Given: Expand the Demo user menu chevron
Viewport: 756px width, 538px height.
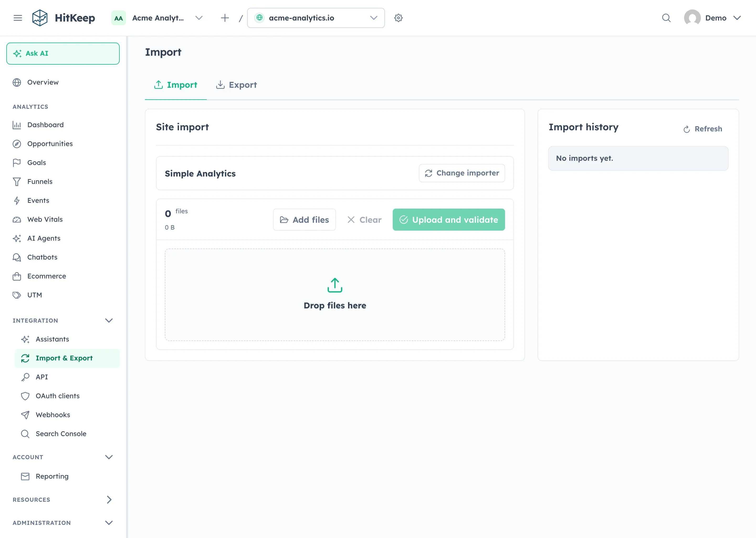Looking at the screenshot, I should [737, 18].
